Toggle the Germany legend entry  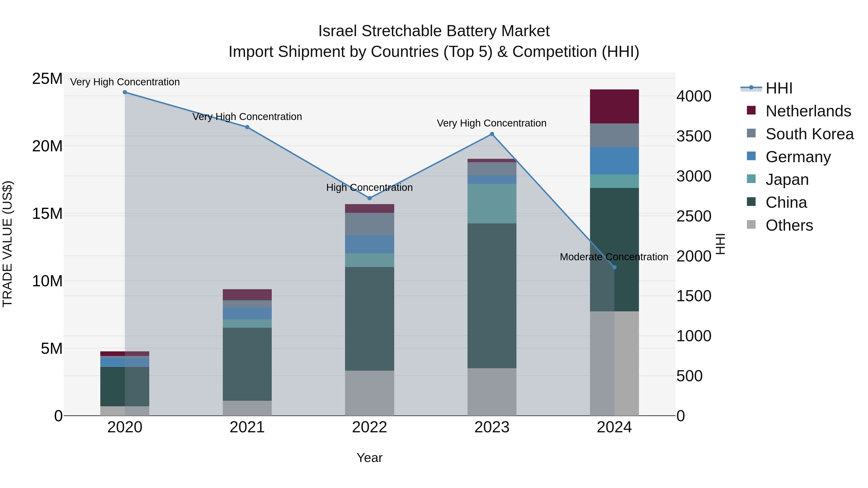tap(789, 157)
